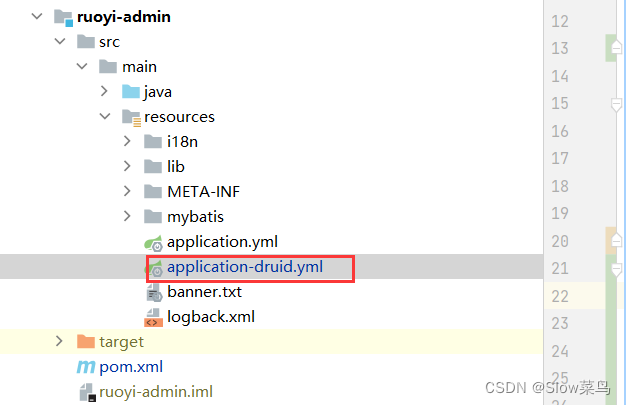Select the mybatis folder label
Image resolution: width=626 pixels, height=405 pixels.
(x=195, y=217)
